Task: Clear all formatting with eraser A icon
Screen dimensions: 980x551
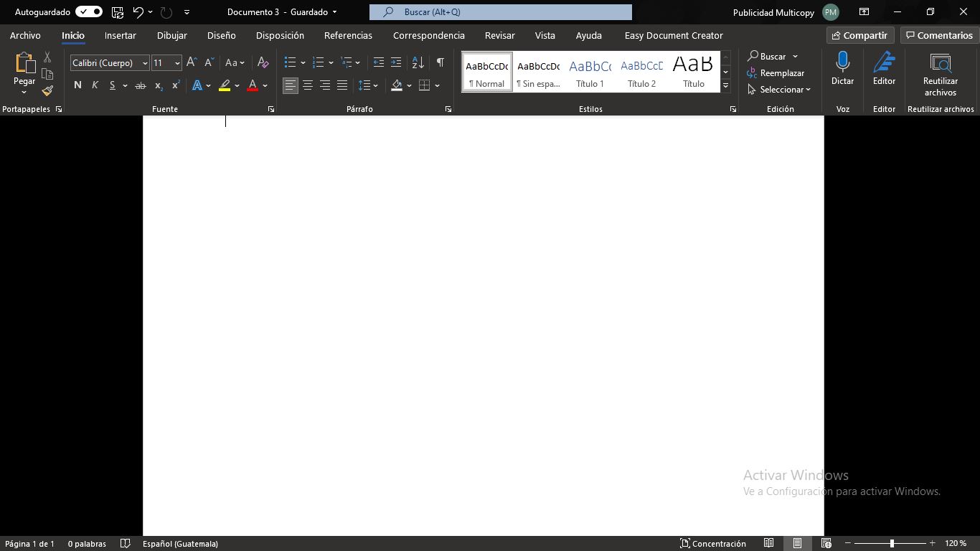Action: click(x=263, y=62)
